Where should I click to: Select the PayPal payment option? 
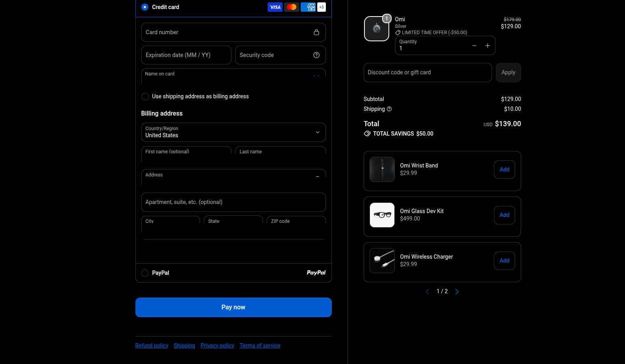145,273
